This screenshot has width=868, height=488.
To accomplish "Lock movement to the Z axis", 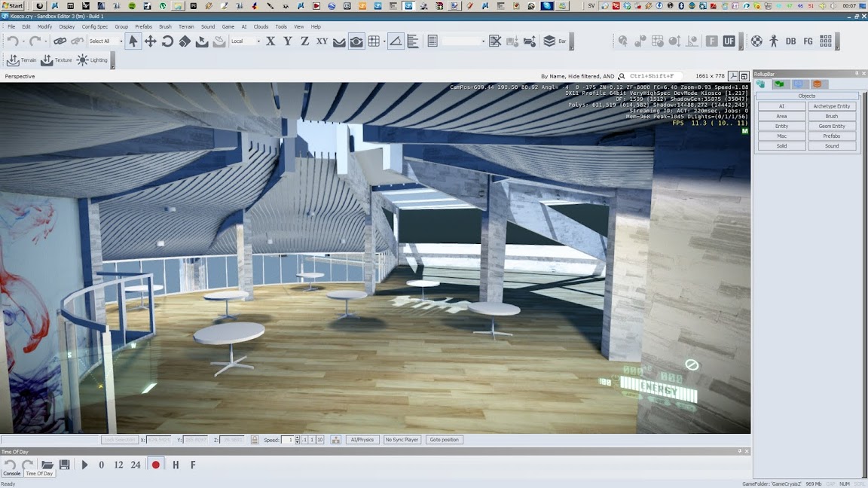I will pyautogui.click(x=304, y=41).
